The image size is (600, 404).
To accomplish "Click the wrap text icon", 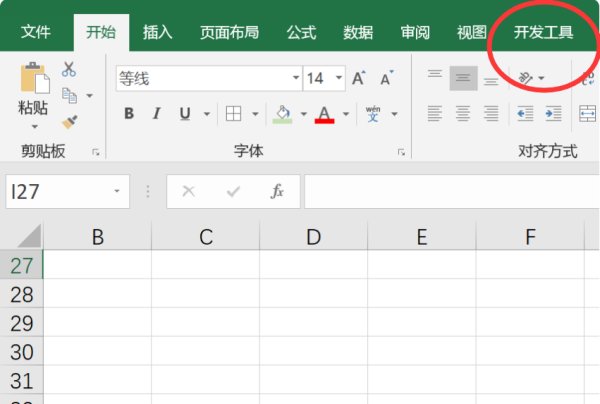I will click(x=589, y=78).
